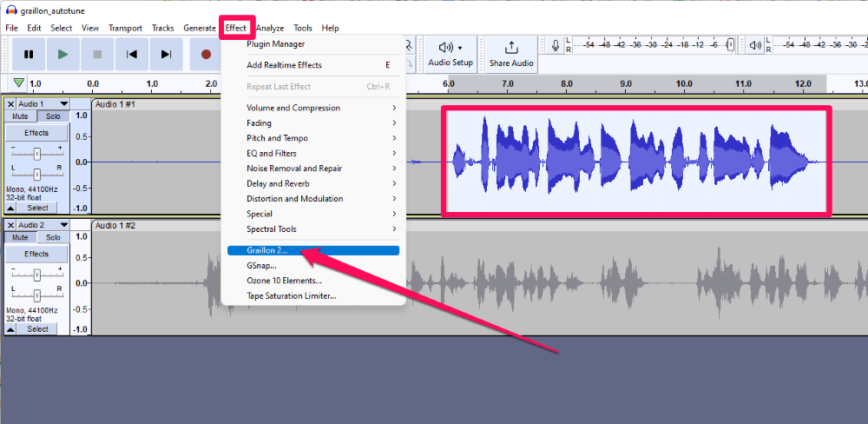Image resolution: width=868 pixels, height=424 pixels.
Task: Open the File menu
Action: [x=11, y=28]
